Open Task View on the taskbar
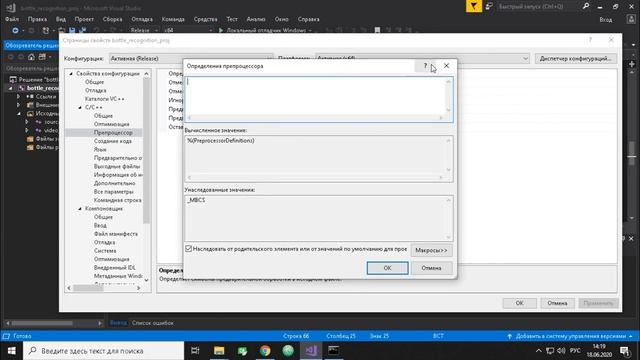640x360 pixels. point(195,351)
